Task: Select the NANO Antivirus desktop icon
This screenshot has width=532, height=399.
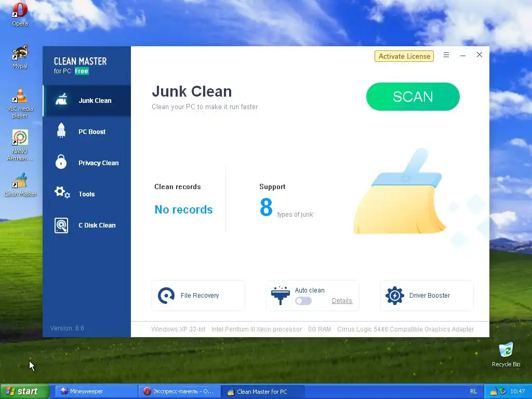Action: [x=20, y=145]
